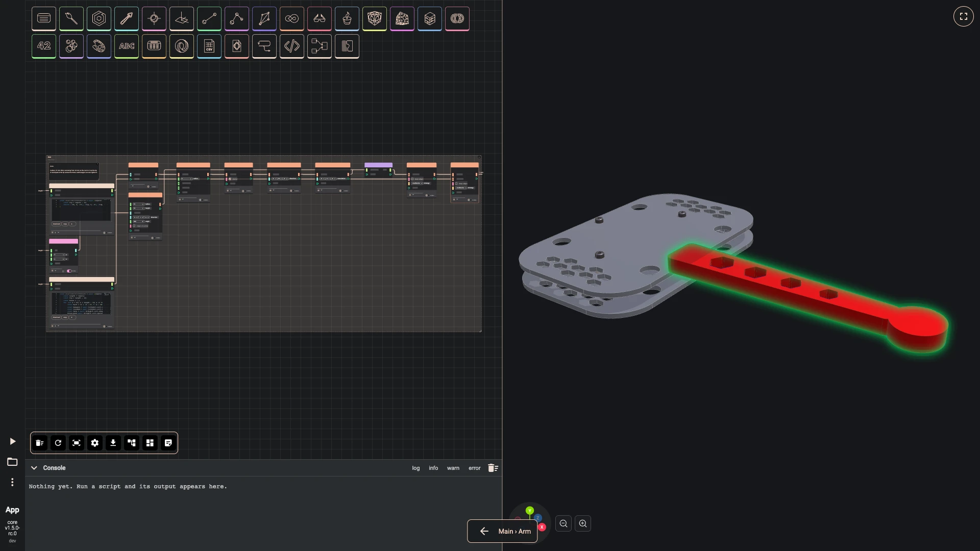Click the ABC text tool icon
The image size is (980, 551).
point(127,46)
